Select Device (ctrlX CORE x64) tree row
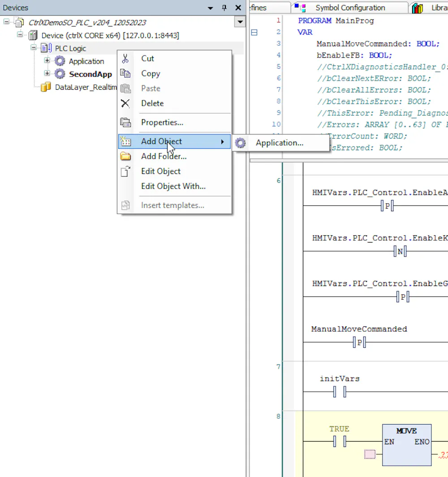The width and height of the screenshot is (448, 477). point(110,35)
